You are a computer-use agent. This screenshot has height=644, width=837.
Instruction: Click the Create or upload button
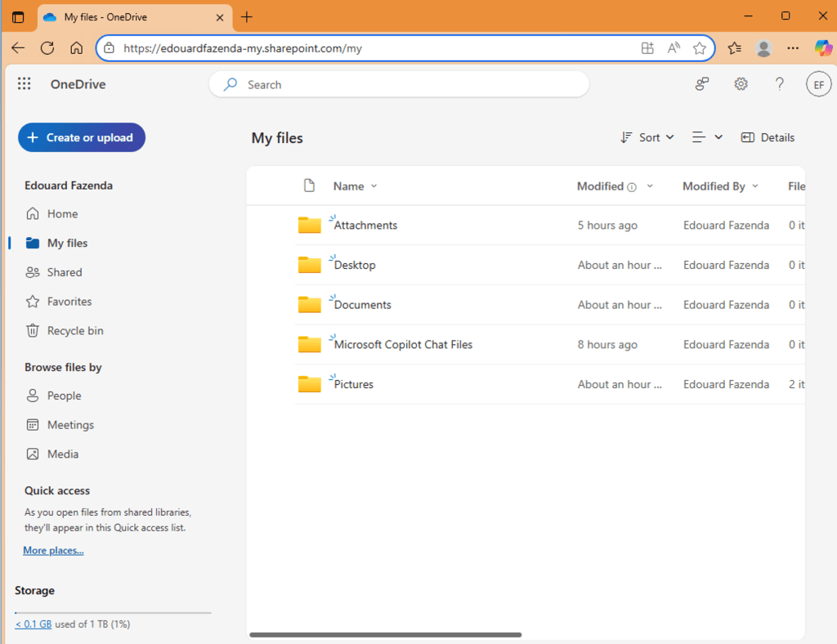point(82,137)
